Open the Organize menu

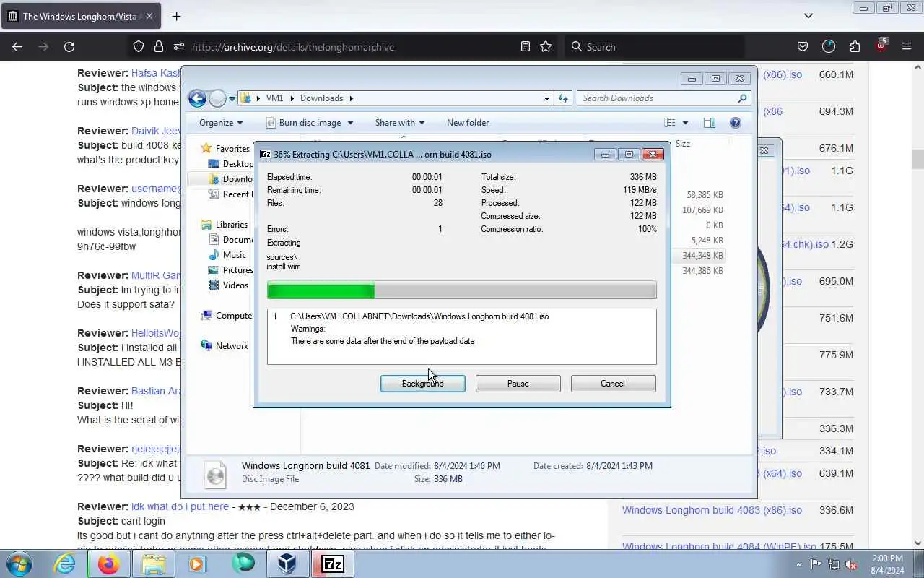tap(221, 123)
